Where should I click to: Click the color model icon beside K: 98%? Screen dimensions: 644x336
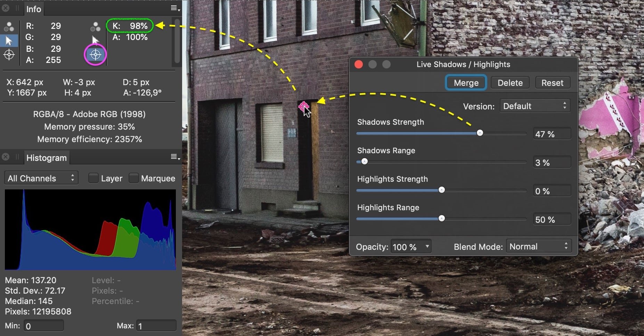click(x=95, y=26)
